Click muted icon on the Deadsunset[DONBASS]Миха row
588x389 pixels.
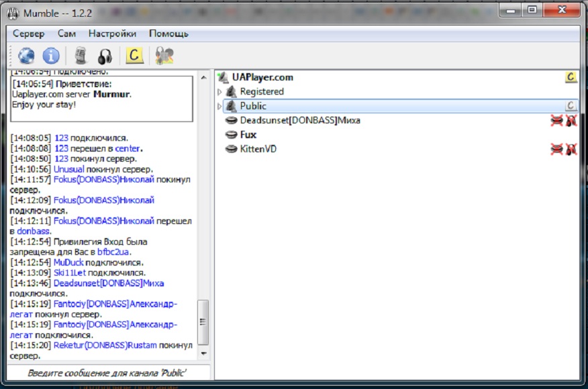[556, 121]
